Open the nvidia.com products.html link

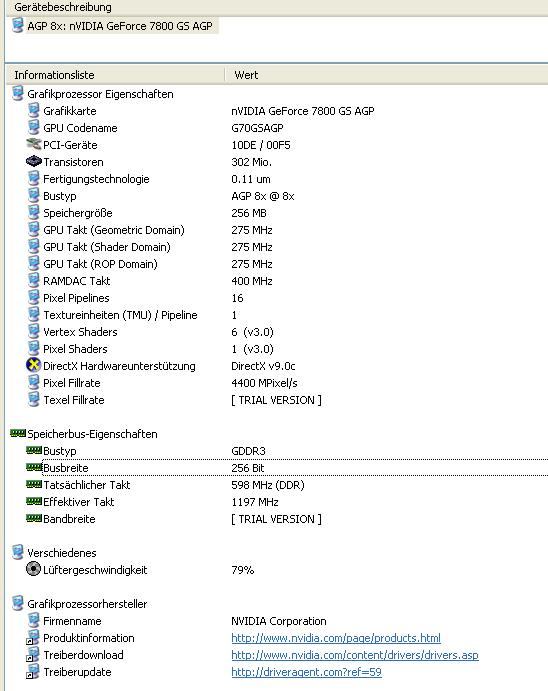pos(336,638)
